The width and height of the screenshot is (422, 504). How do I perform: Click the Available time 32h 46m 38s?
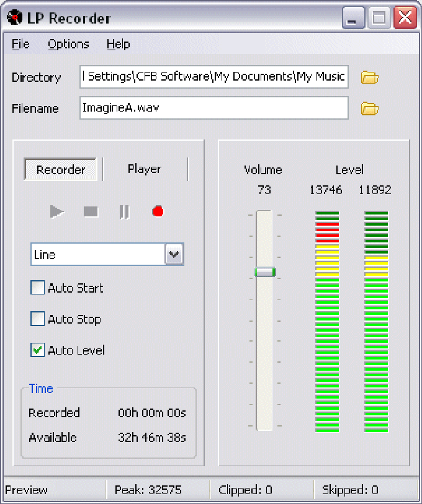152,438
